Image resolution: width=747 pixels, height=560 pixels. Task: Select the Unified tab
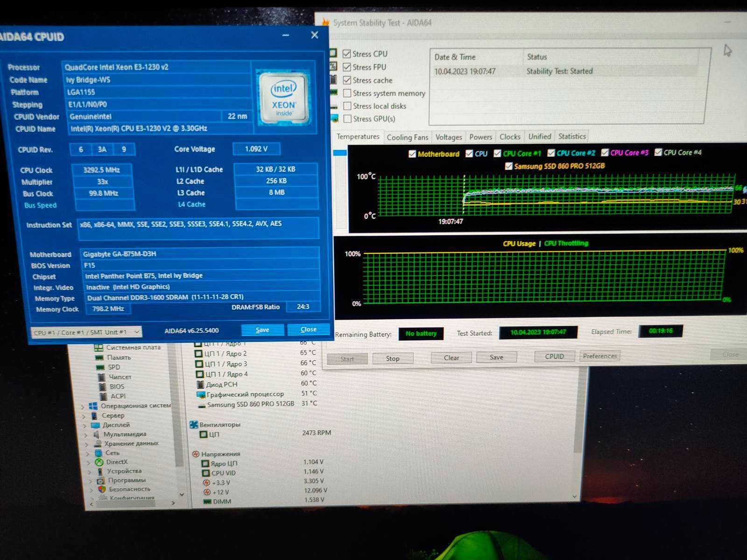(540, 136)
